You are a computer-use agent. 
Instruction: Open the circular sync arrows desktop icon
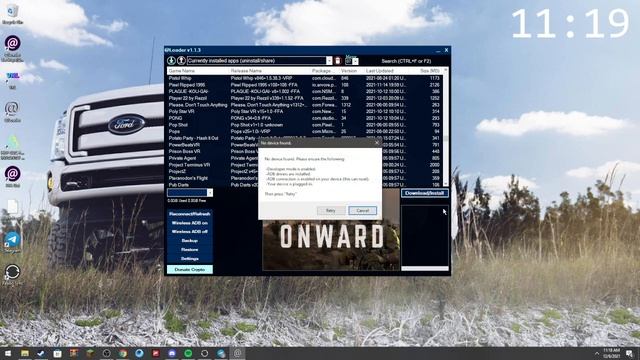pos(12,273)
